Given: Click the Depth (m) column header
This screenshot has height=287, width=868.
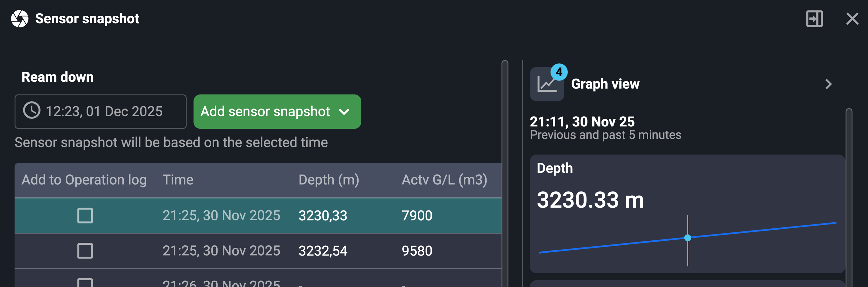Looking at the screenshot, I should (x=328, y=179).
